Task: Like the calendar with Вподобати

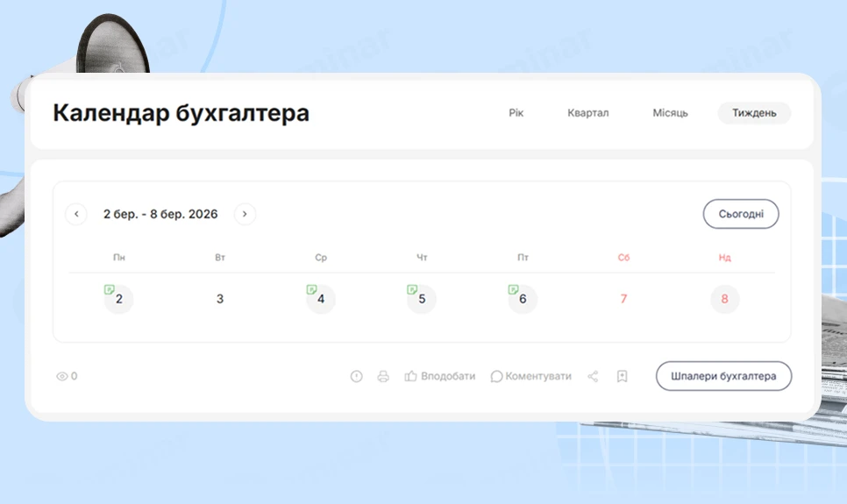Action: [x=439, y=377]
